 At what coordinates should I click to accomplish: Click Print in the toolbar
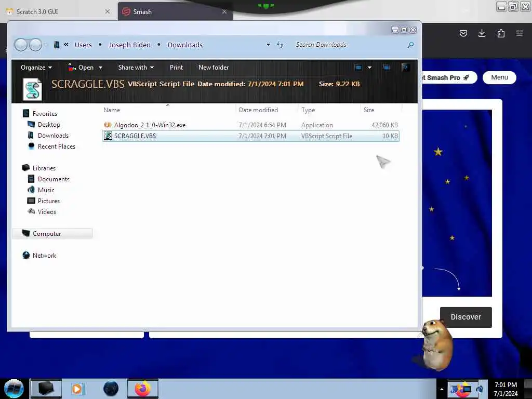(177, 68)
